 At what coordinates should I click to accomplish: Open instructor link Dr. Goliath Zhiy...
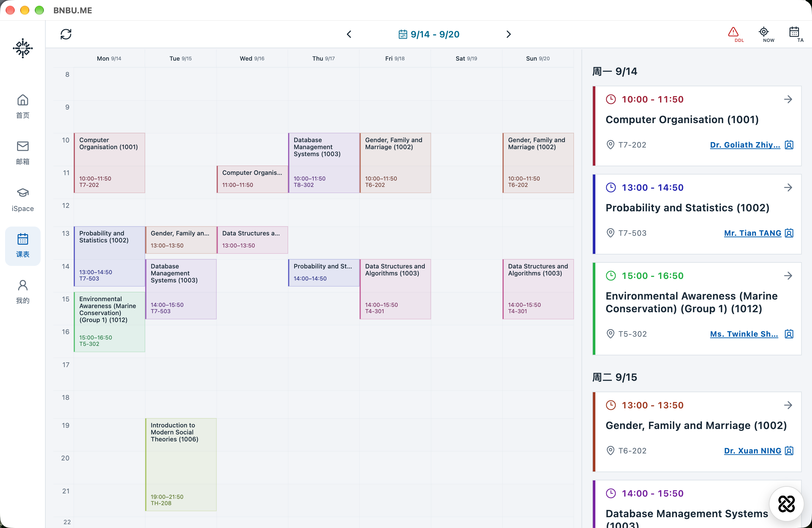(745, 145)
